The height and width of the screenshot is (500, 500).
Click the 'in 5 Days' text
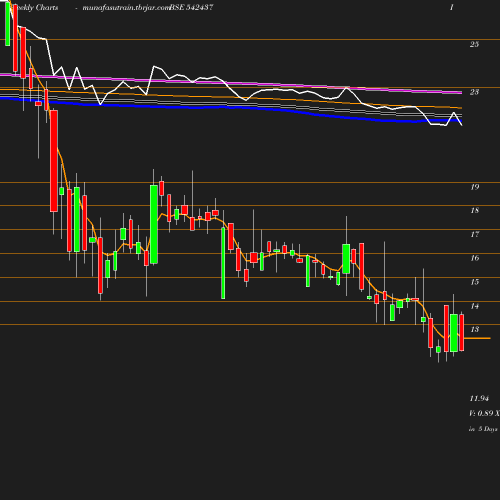pos(483,429)
